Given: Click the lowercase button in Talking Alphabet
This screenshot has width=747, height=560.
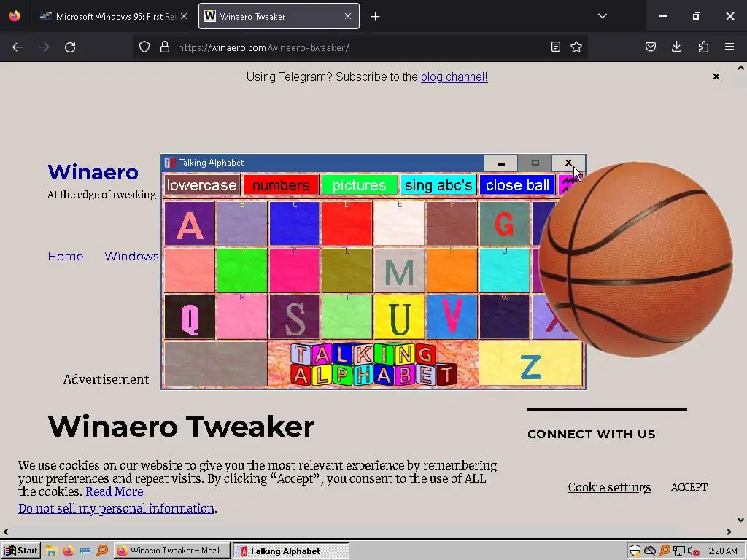Looking at the screenshot, I should (202, 185).
